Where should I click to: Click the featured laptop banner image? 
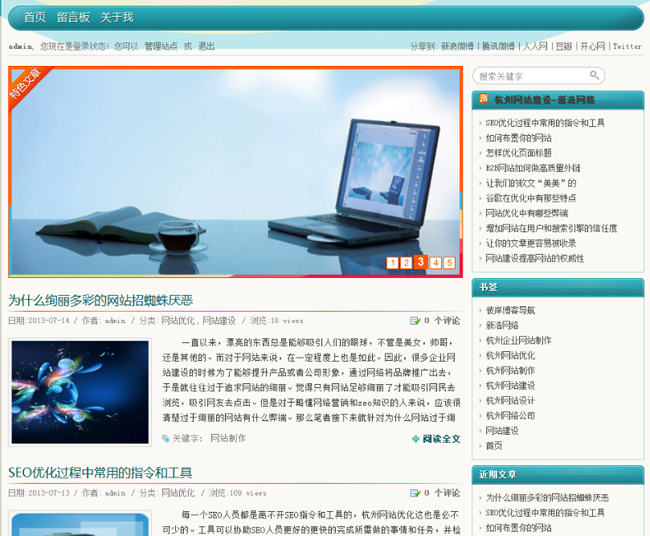(x=235, y=172)
